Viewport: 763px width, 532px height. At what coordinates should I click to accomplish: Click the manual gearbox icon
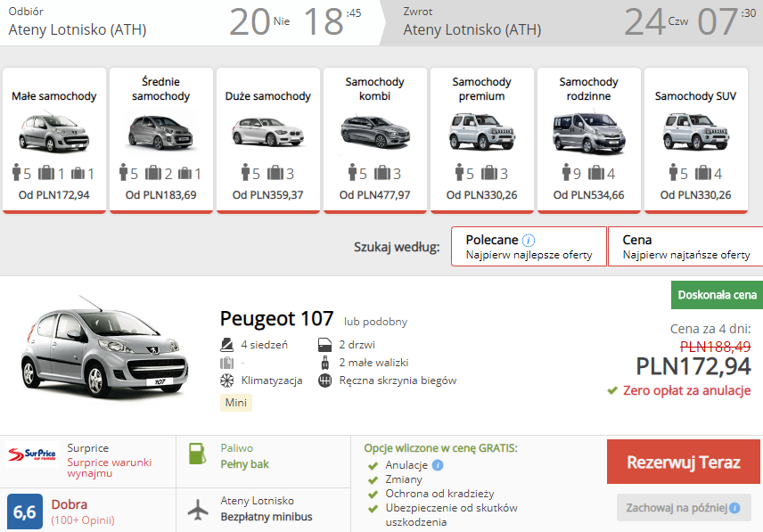pyautogui.click(x=324, y=381)
